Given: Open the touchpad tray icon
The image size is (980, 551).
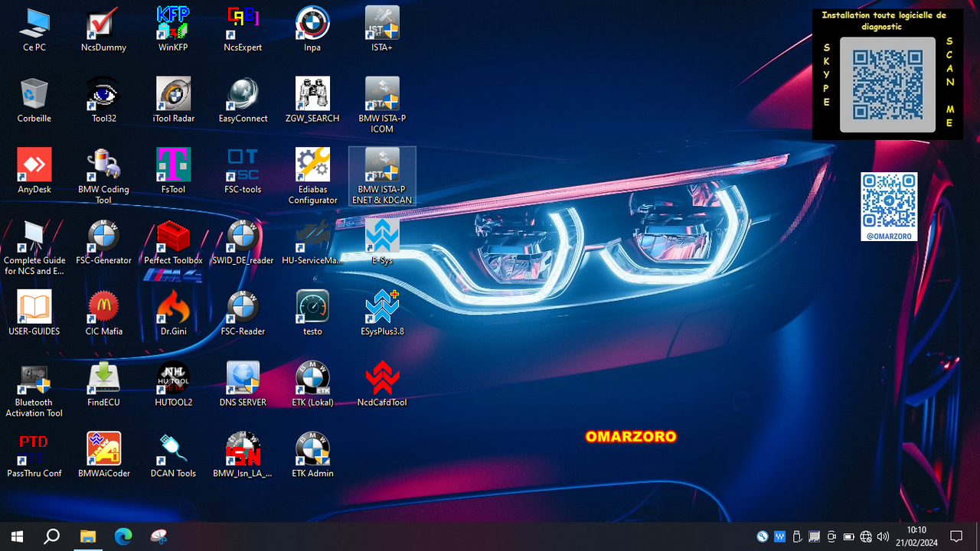Looking at the screenshot, I should click(814, 536).
